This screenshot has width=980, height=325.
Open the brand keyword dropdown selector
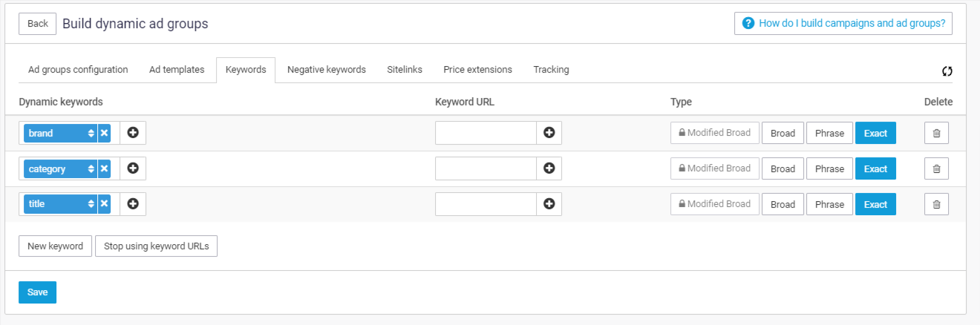61,134
